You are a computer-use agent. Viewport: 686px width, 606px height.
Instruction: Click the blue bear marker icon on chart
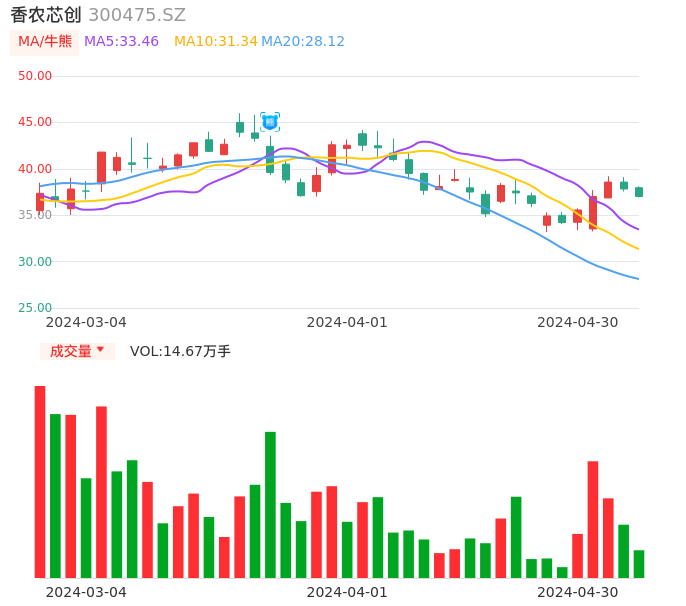click(x=270, y=121)
